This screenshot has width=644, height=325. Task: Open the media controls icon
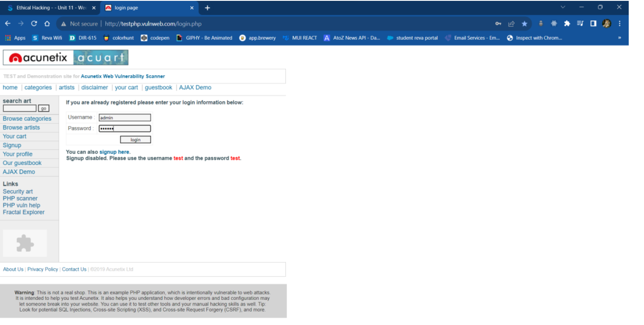(x=580, y=24)
